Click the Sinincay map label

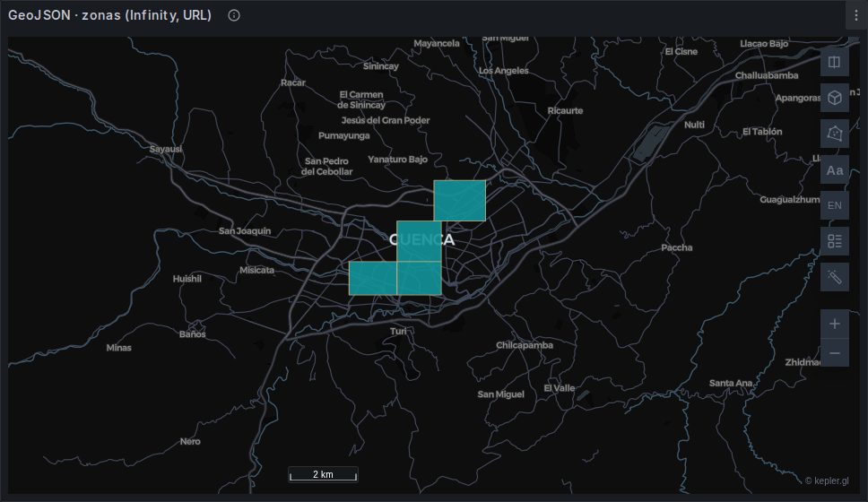pyautogui.click(x=381, y=65)
